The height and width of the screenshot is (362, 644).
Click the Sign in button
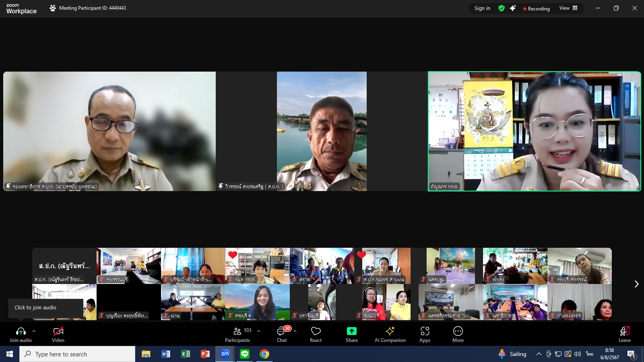(482, 8)
